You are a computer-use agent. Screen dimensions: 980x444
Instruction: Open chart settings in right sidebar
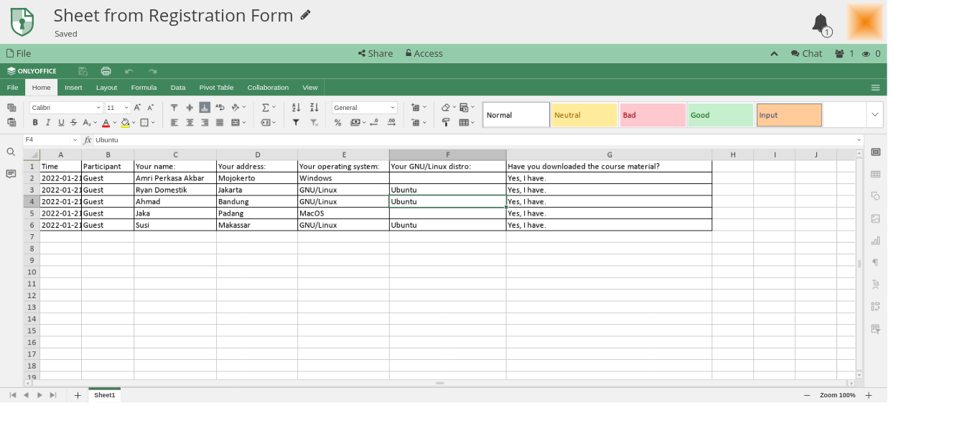point(875,241)
